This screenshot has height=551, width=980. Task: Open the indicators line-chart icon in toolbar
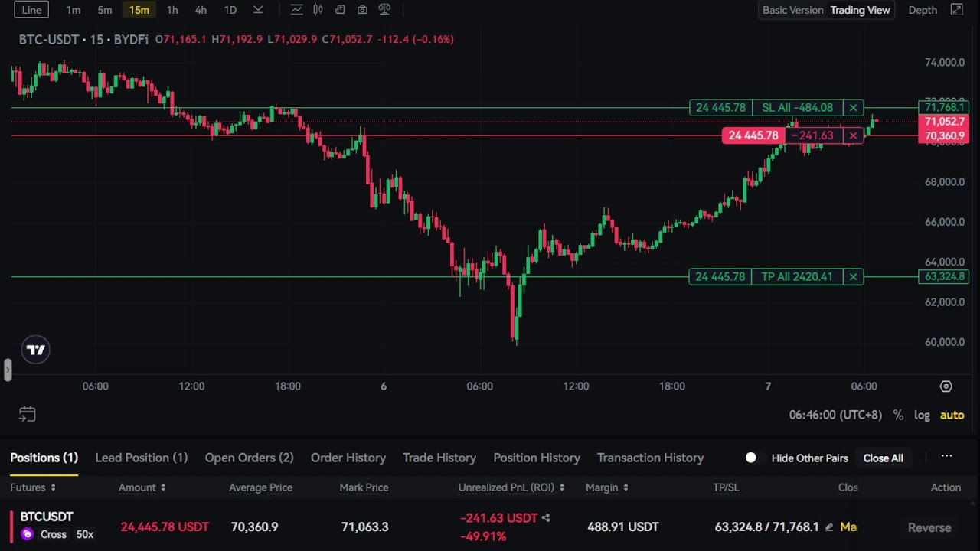(296, 10)
